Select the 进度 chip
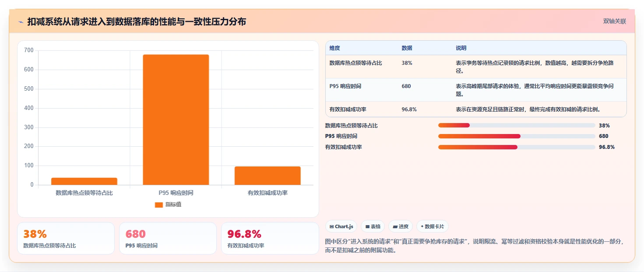 click(x=401, y=226)
